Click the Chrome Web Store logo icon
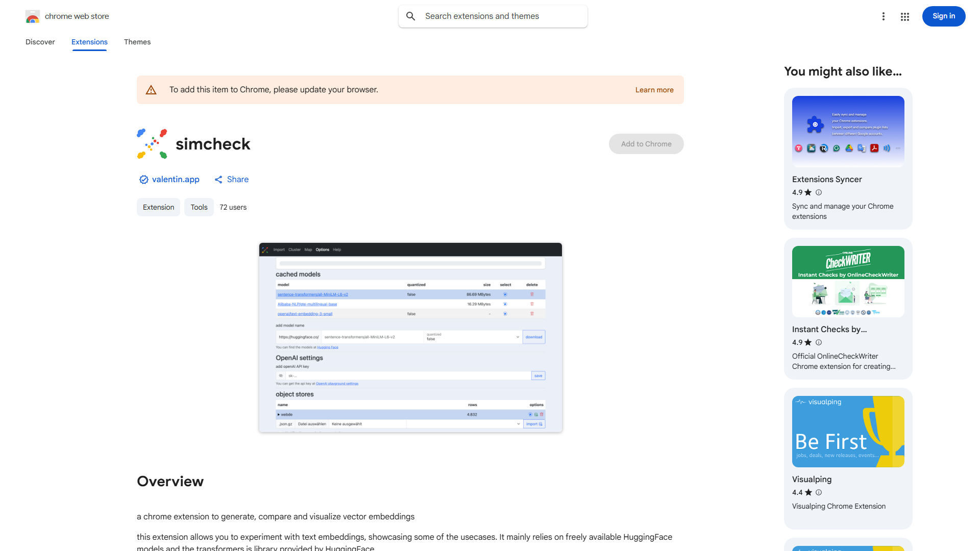Viewport: 980px width, 551px height. [32, 16]
